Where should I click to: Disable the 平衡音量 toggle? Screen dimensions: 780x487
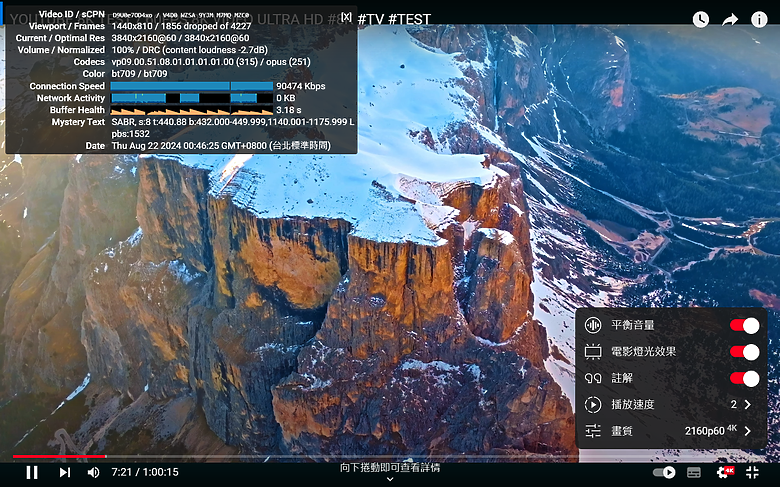[744, 325]
